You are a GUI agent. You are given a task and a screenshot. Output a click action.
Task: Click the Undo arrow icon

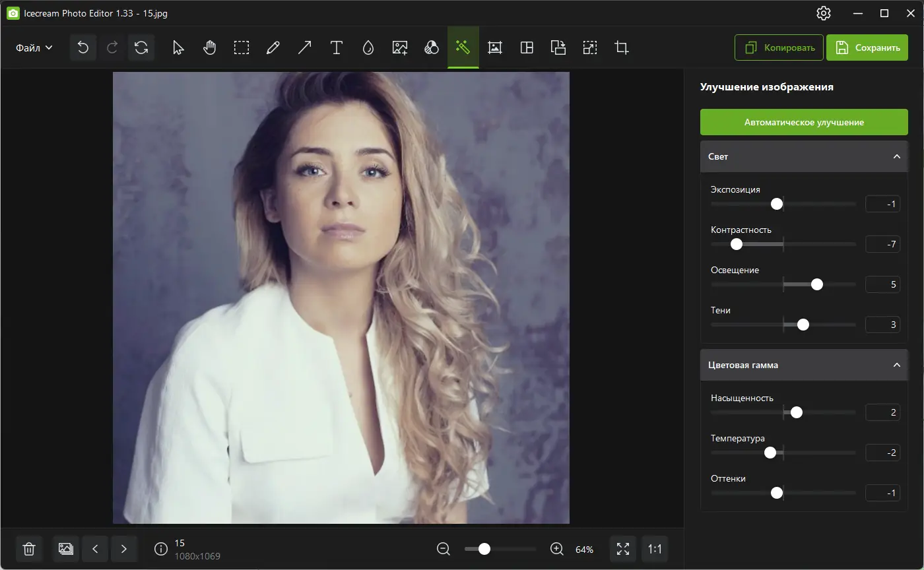pos(82,47)
